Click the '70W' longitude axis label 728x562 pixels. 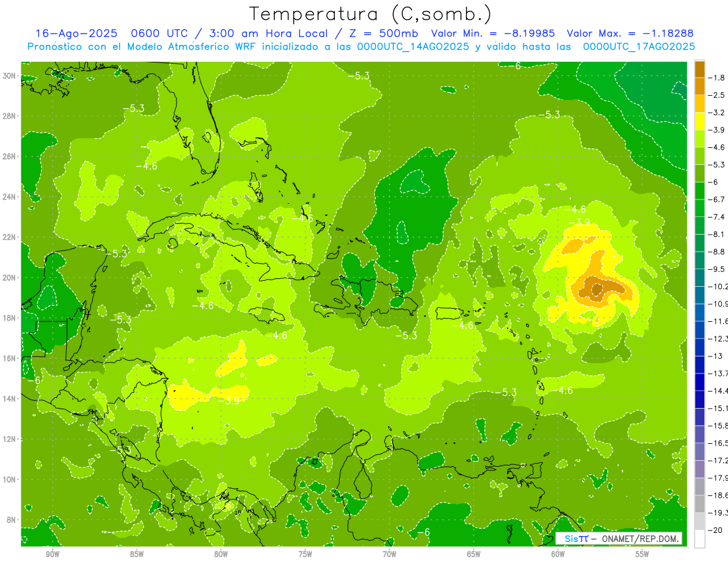coord(389,555)
